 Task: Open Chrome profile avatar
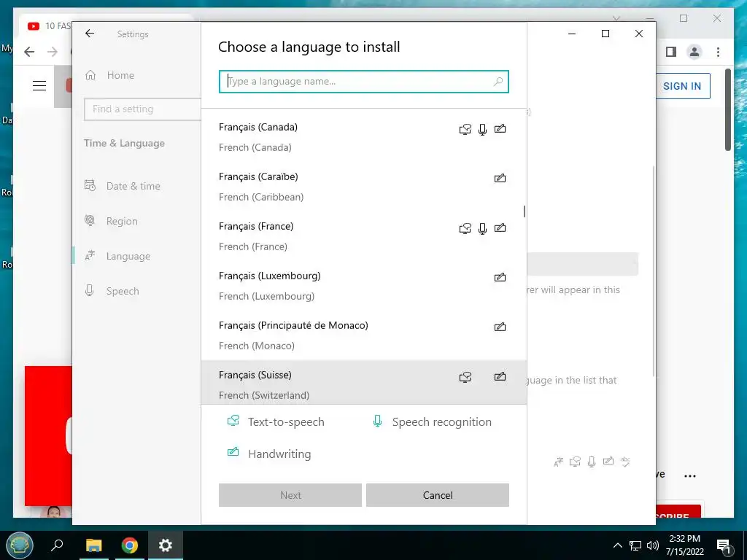[x=694, y=52]
